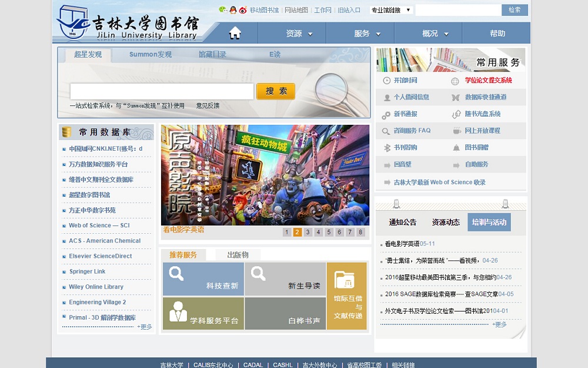
Task: Click the icon beside 书刊荐购
Action: click(387, 148)
